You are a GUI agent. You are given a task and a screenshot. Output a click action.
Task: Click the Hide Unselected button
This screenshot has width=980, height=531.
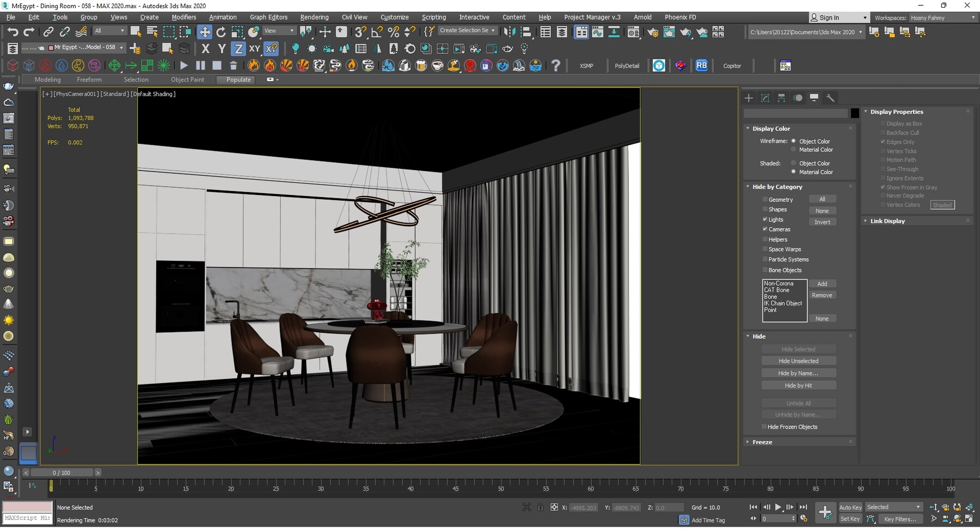[798, 361]
